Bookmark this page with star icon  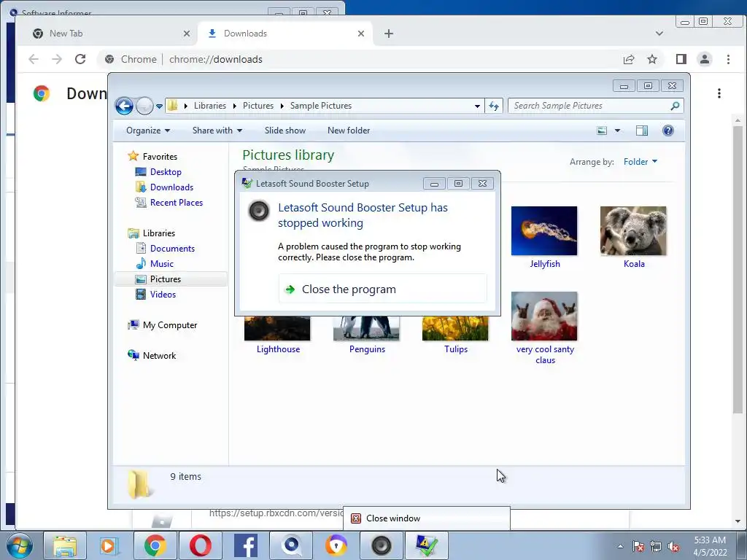(652, 59)
